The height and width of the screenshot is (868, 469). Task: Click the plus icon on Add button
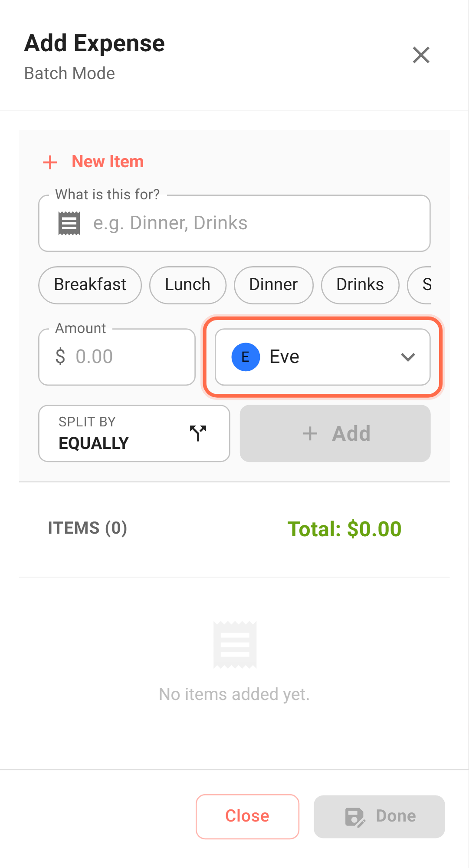coord(310,433)
